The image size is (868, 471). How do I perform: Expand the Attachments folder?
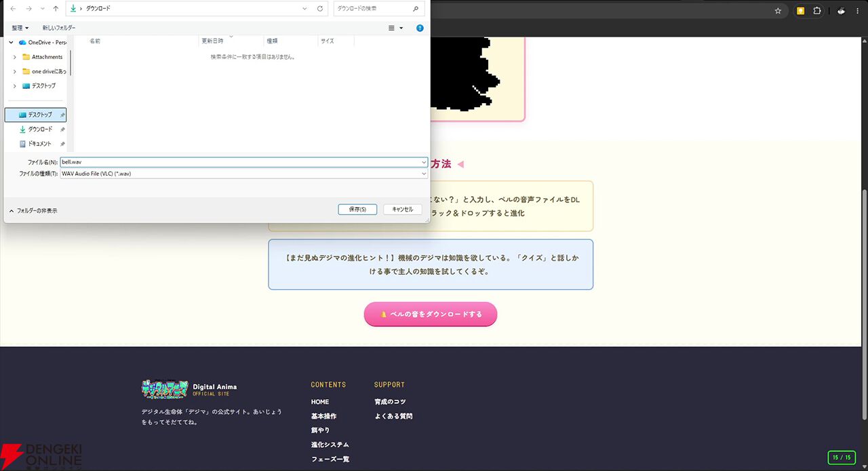[14, 57]
